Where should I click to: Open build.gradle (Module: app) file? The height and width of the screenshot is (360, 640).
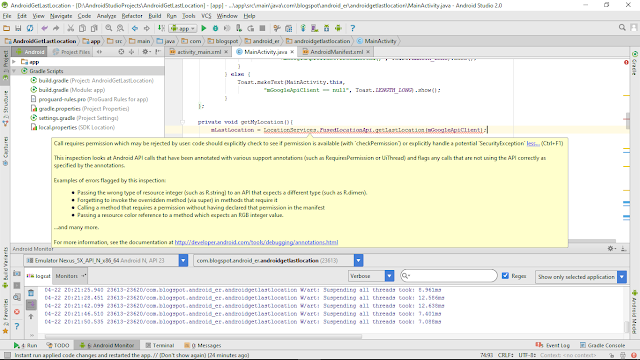point(71,90)
